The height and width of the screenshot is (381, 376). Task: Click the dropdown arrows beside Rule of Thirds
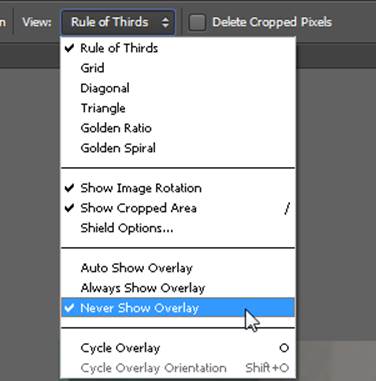[165, 22]
